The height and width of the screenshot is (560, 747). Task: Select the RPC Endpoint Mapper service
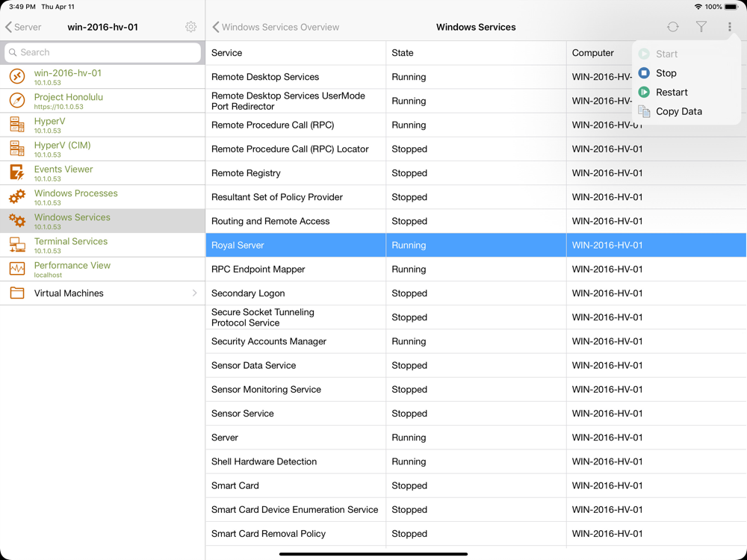pos(476,269)
